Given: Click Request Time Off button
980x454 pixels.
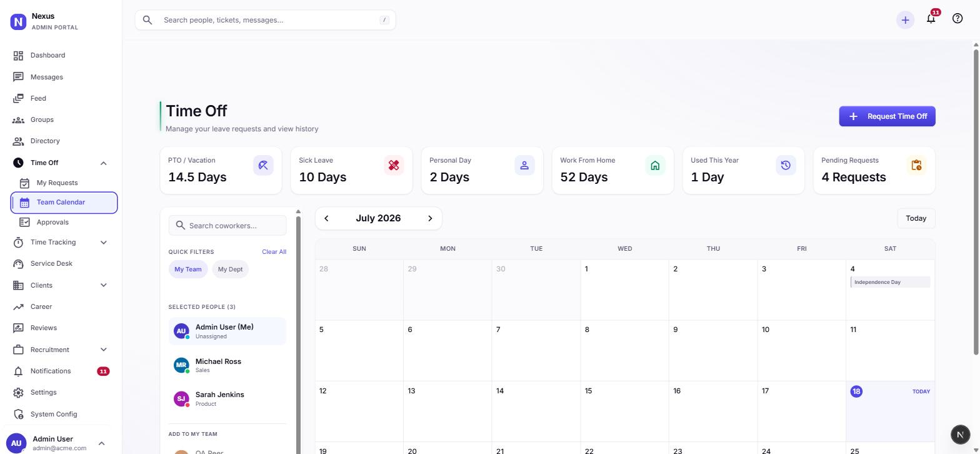Looking at the screenshot, I should pos(887,116).
